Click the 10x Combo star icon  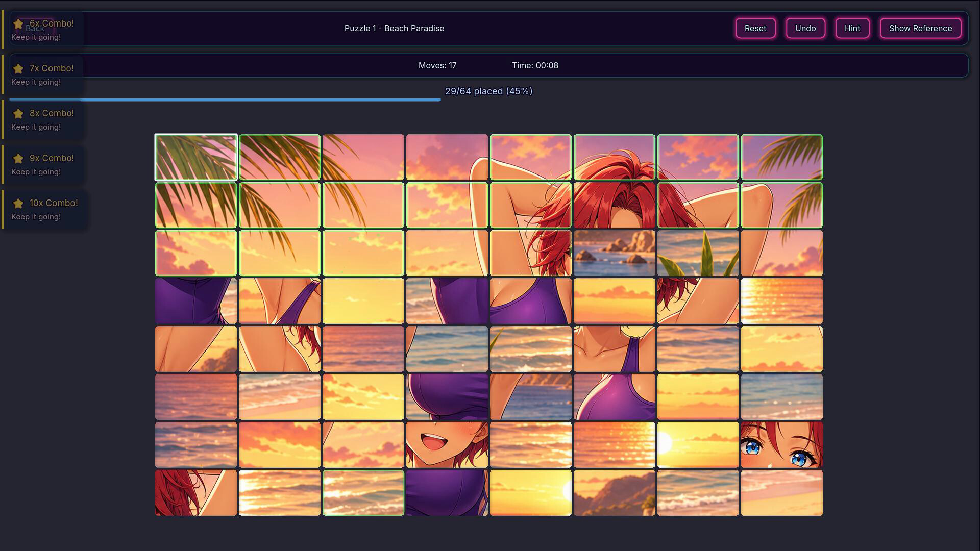[x=18, y=204]
